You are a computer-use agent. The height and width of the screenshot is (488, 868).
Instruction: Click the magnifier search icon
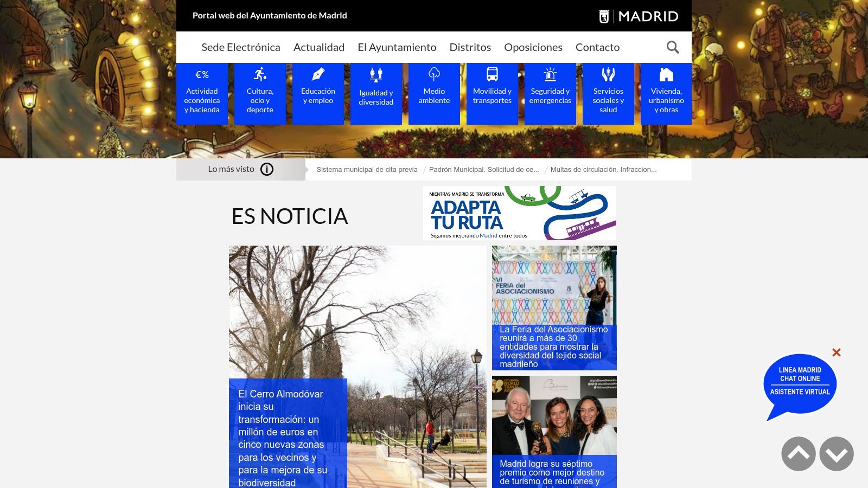[673, 47]
